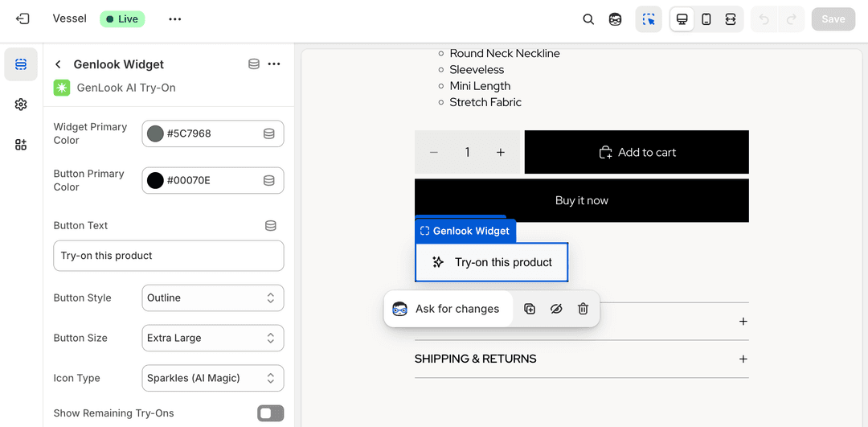Toggle the inspector selection mode
Screen dimensions: 868x427
649,19
